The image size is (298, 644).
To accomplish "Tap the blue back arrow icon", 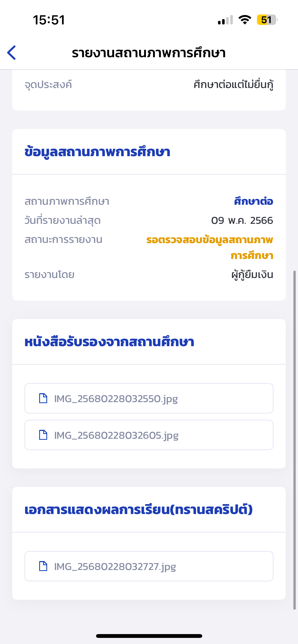I will 11,53.
